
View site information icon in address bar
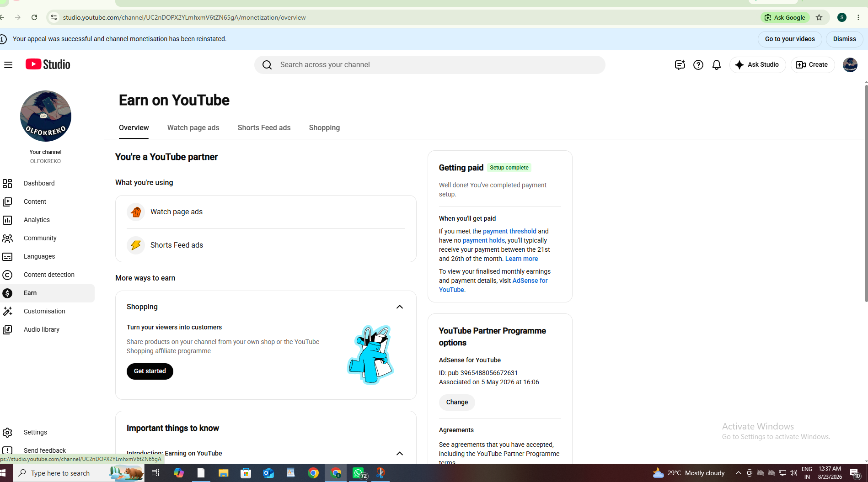(54, 17)
